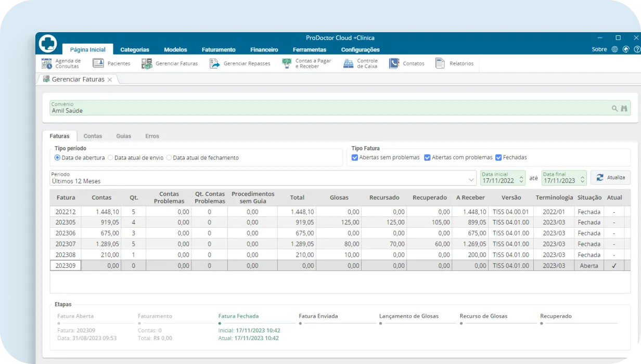Screen dimensions: 641x364
Task: Click the Atualiza refresh button
Action: tap(610, 177)
